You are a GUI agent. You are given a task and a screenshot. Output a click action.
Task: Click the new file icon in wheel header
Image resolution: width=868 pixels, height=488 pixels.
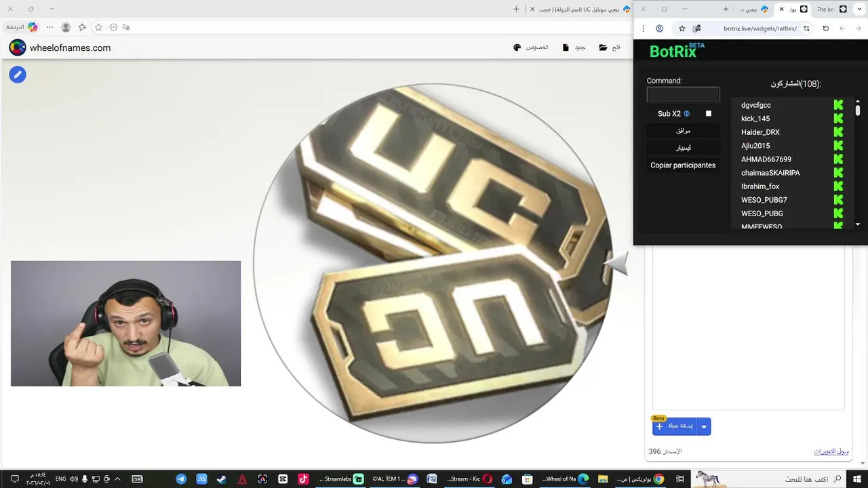click(566, 47)
